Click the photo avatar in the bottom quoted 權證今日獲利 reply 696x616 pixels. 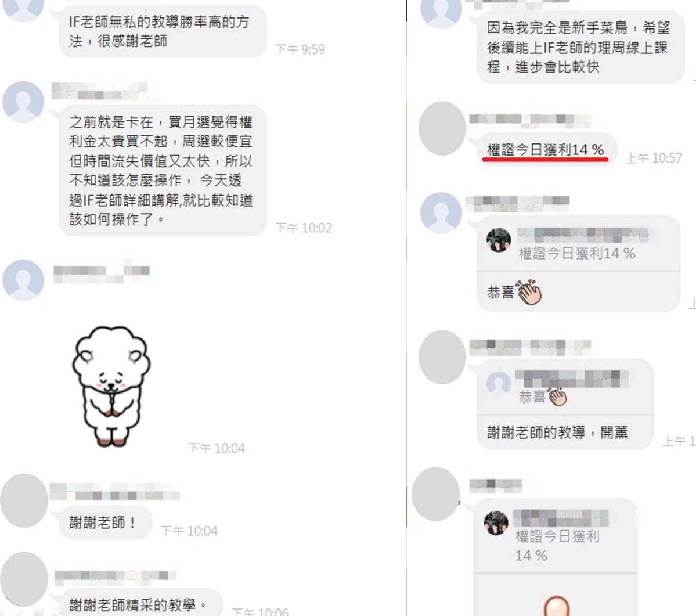pyautogui.click(x=496, y=523)
